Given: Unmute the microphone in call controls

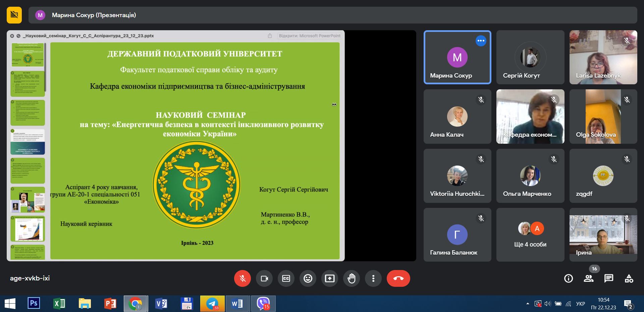Looking at the screenshot, I should 243,278.
